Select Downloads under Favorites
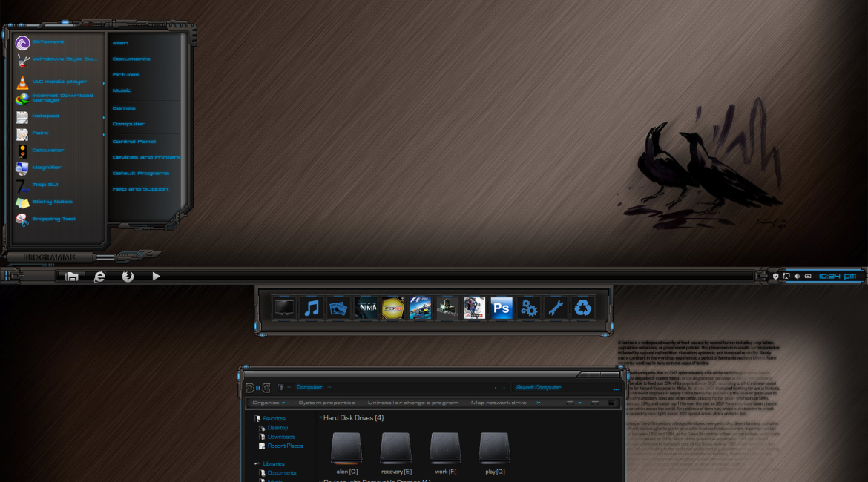 click(281, 437)
